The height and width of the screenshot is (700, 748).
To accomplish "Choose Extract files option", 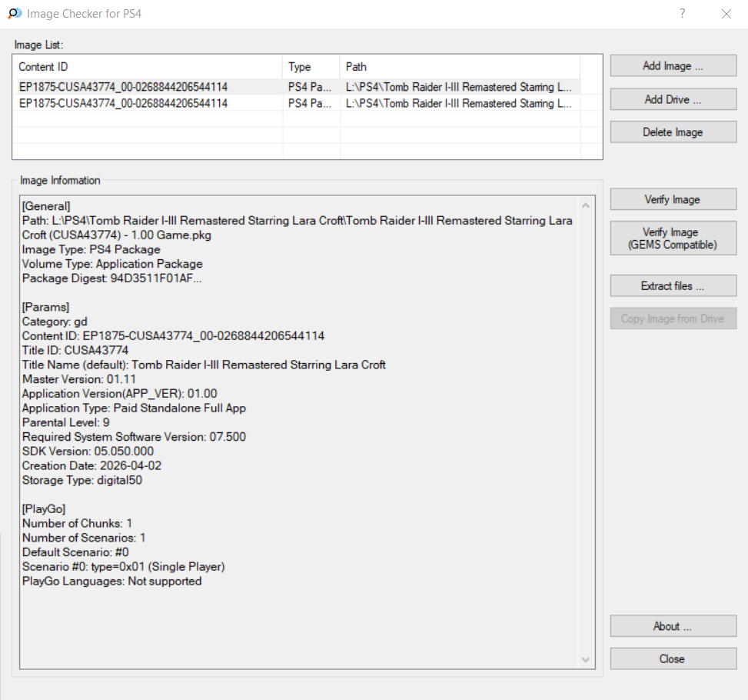I will (x=673, y=286).
